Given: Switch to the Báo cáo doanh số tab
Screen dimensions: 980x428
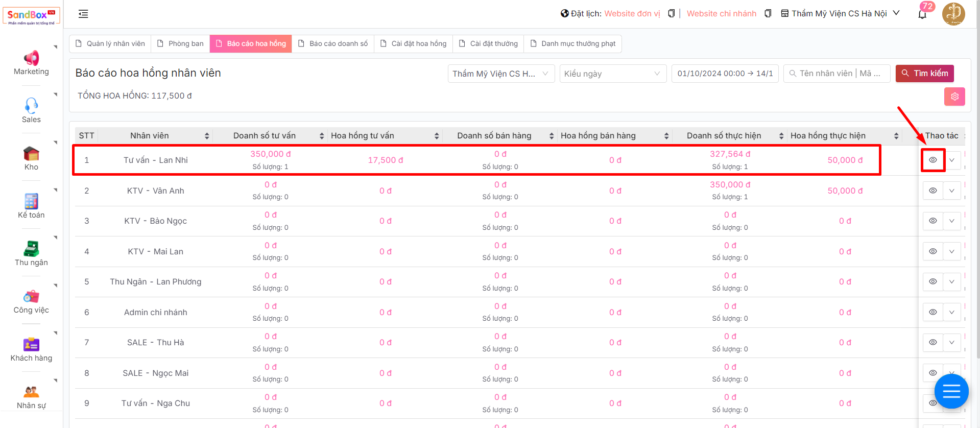Looking at the screenshot, I should point(333,44).
